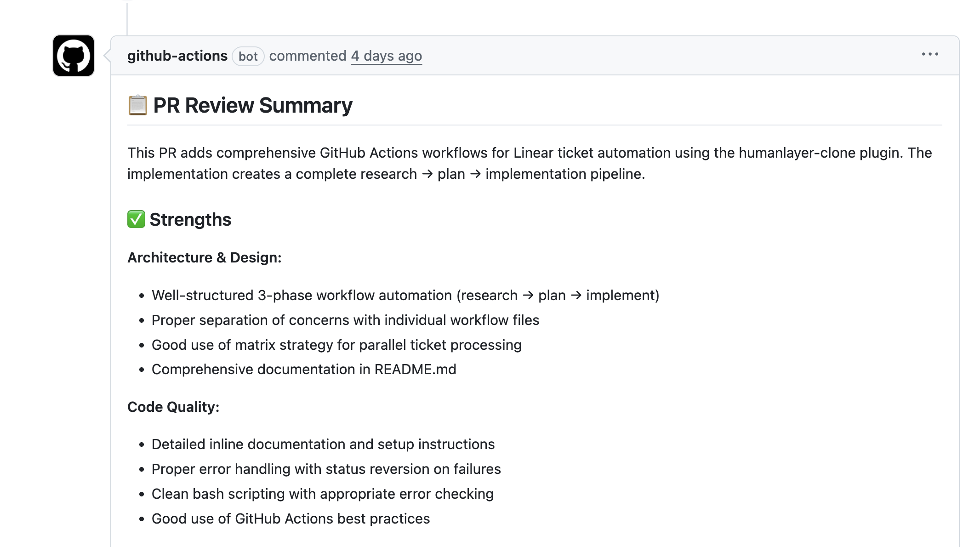Click the 'Good use of matrix strategy' bullet
This screenshot has width=980, height=547.
pos(336,345)
